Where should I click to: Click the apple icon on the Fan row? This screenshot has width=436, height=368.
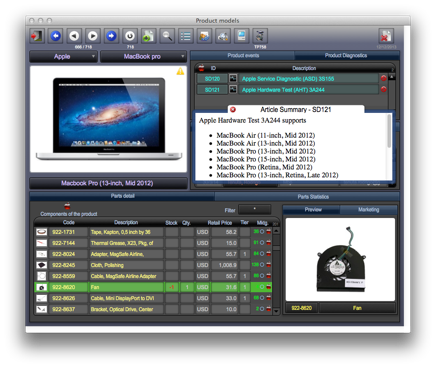(x=269, y=287)
